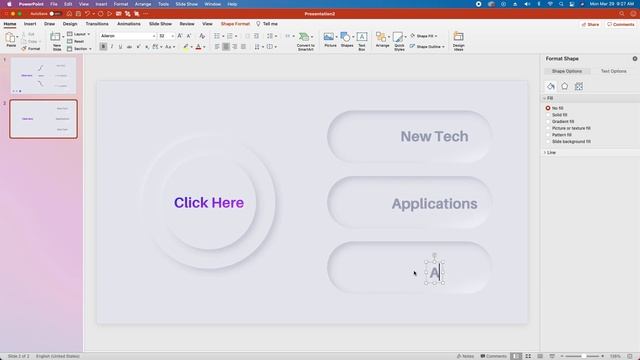Open the Shapes gallery

tap(347, 40)
